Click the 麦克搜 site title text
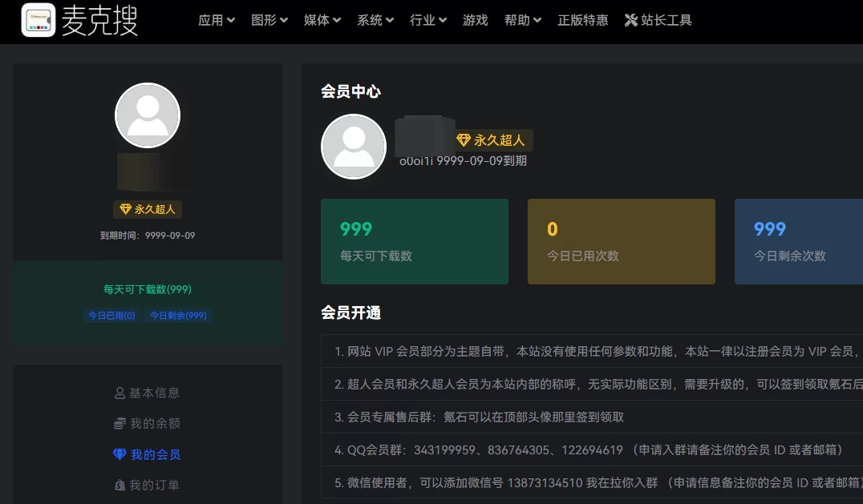The height and width of the screenshot is (504, 863). pos(99,20)
